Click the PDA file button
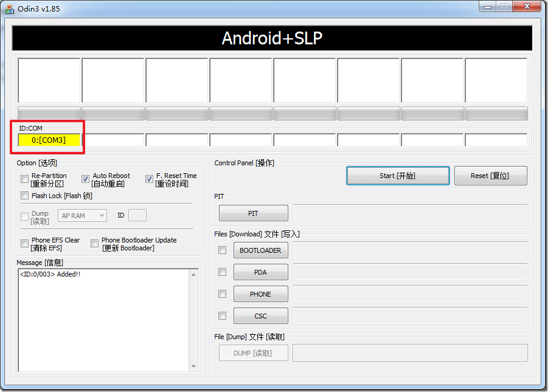 click(261, 272)
